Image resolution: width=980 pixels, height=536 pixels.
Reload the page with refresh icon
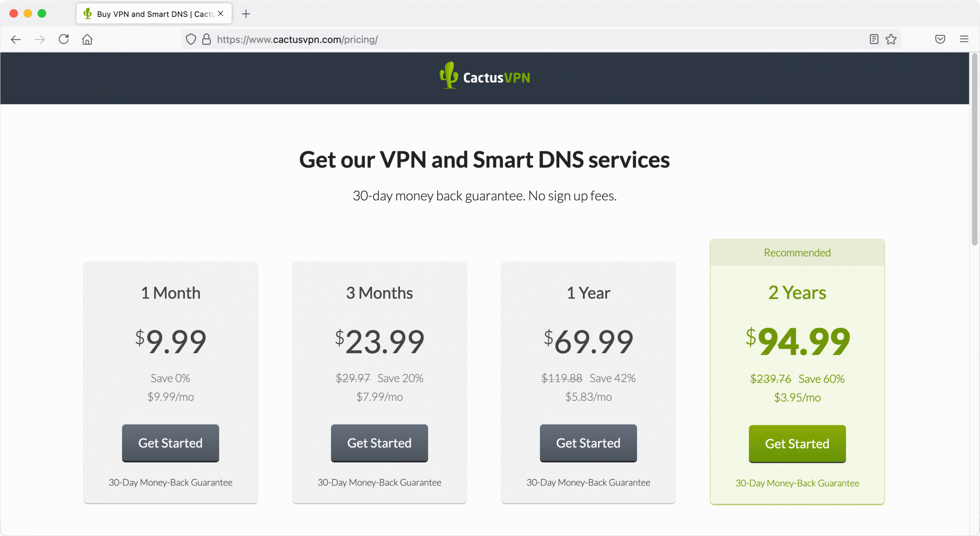[64, 39]
